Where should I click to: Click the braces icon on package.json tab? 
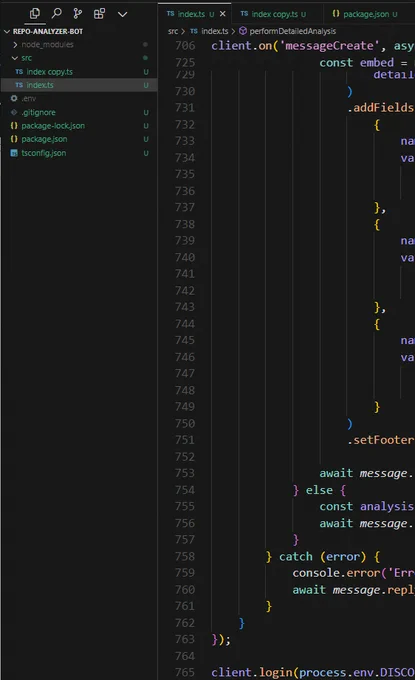(336, 14)
